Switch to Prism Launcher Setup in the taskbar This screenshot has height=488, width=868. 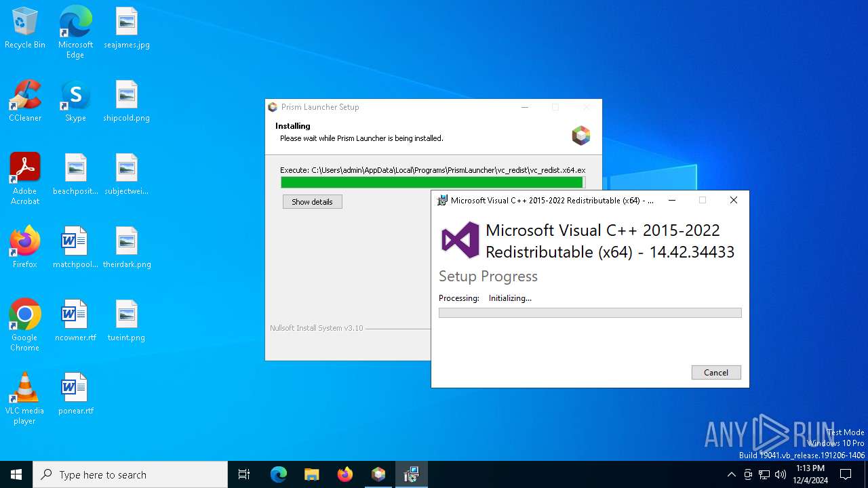coord(378,474)
